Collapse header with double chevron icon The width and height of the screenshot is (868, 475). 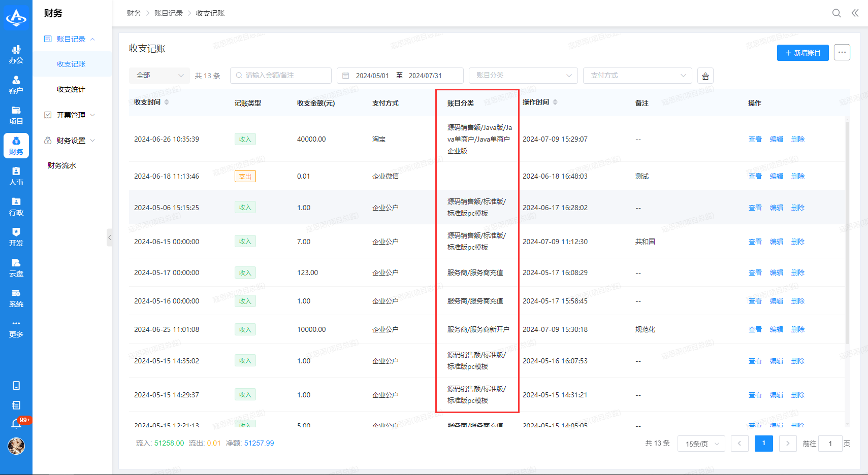point(855,13)
